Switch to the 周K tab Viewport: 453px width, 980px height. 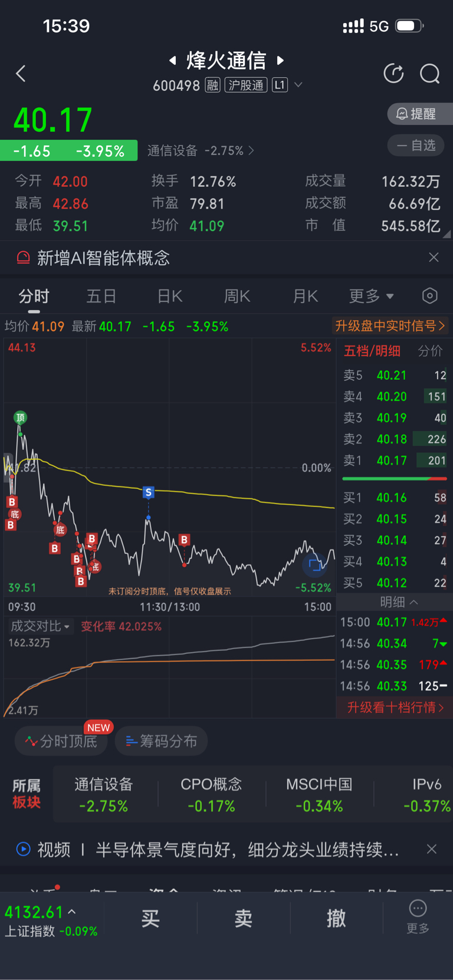[x=237, y=296]
